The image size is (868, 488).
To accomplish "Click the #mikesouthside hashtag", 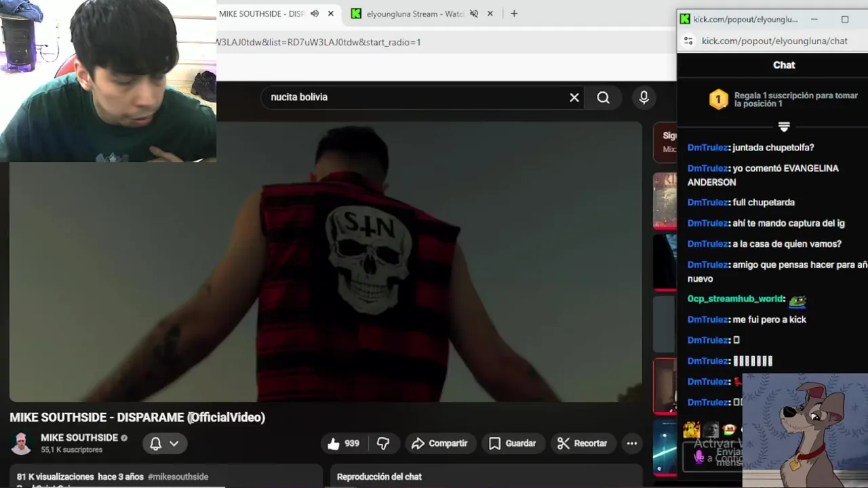I will (x=178, y=476).
